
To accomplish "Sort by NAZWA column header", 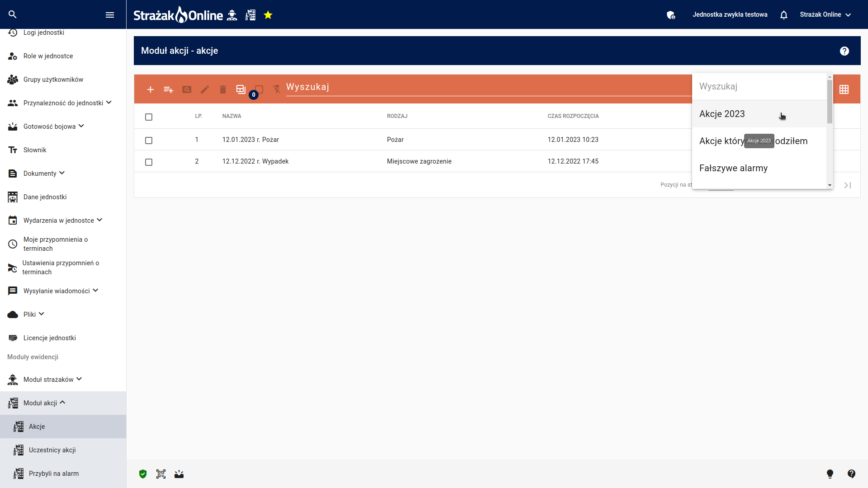I will click(231, 116).
